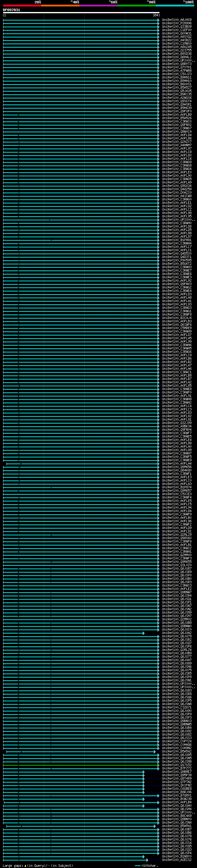Open UniRef100_B9H639 hit
197x868 pixels.
[177, 108]
